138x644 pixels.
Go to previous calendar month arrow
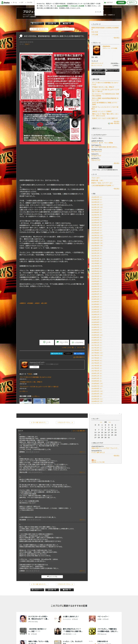[x=101, y=422]
